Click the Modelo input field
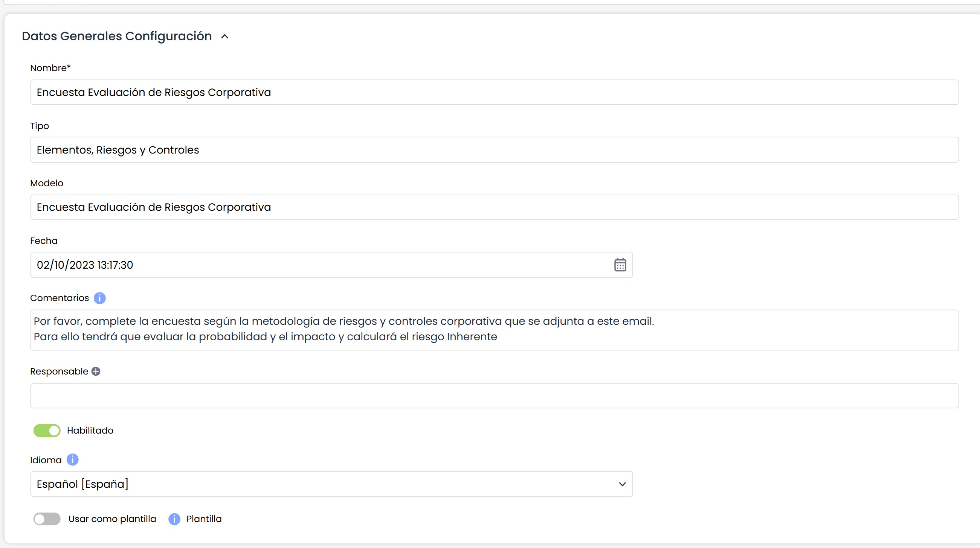980x548 pixels. click(x=494, y=207)
